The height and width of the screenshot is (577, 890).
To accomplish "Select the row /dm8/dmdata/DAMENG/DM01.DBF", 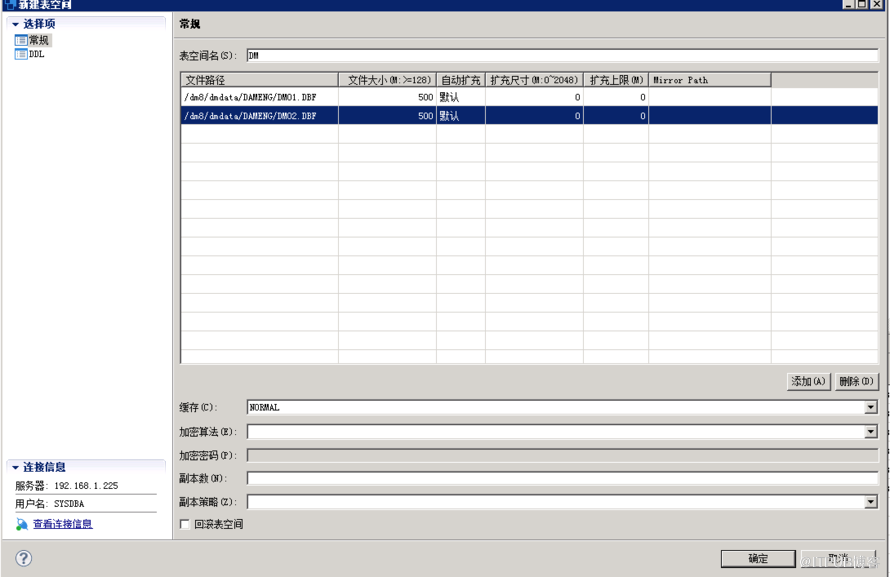I will [530, 97].
